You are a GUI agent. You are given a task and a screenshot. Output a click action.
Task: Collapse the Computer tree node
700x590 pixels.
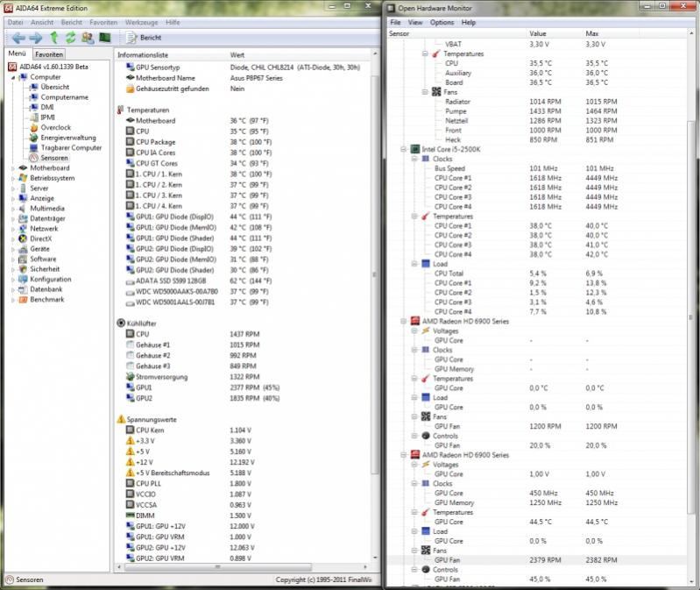coord(13,77)
